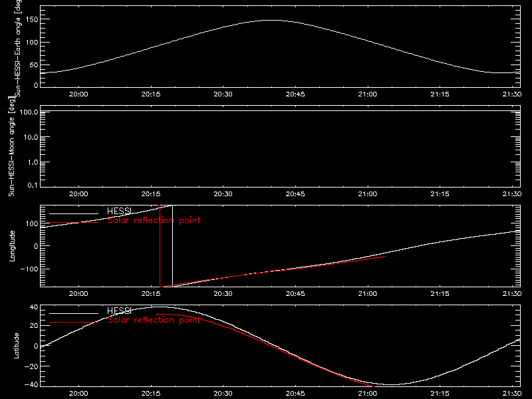Click 20:45 time label under Earth angle plot
The image size is (532, 399).
pyautogui.click(x=295, y=94)
